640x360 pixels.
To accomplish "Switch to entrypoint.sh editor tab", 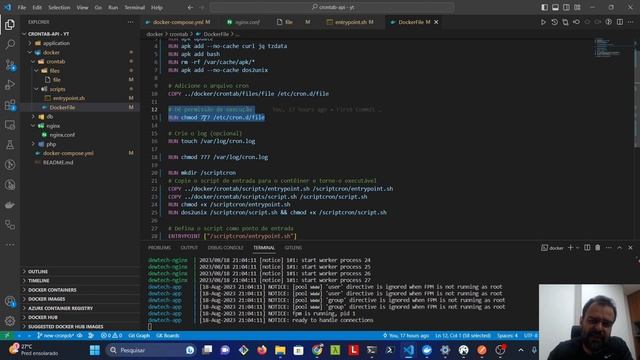I will click(350, 22).
